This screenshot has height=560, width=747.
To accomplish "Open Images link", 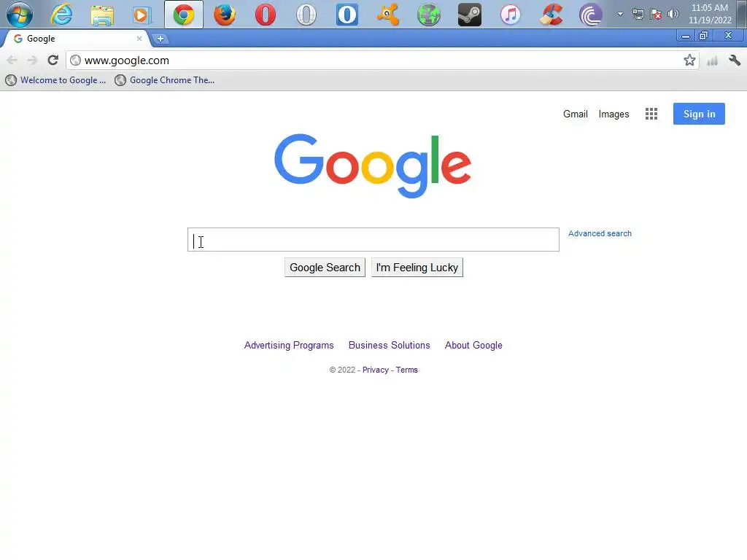I will tap(614, 114).
